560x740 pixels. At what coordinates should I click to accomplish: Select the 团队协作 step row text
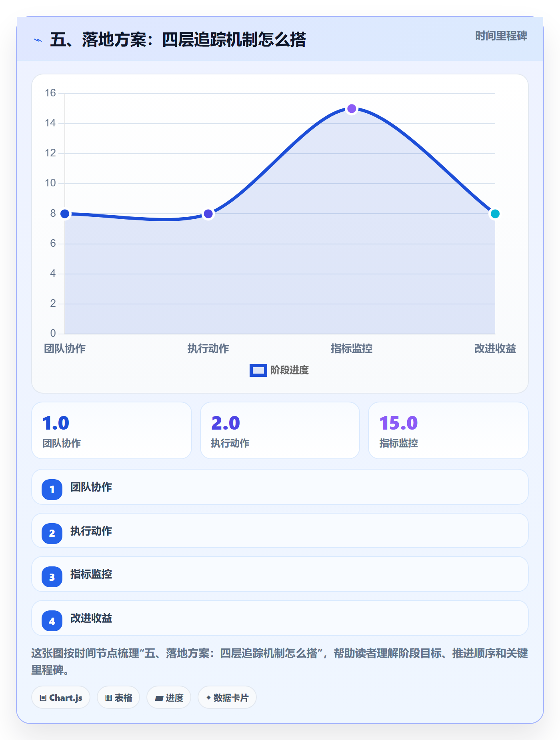91,487
